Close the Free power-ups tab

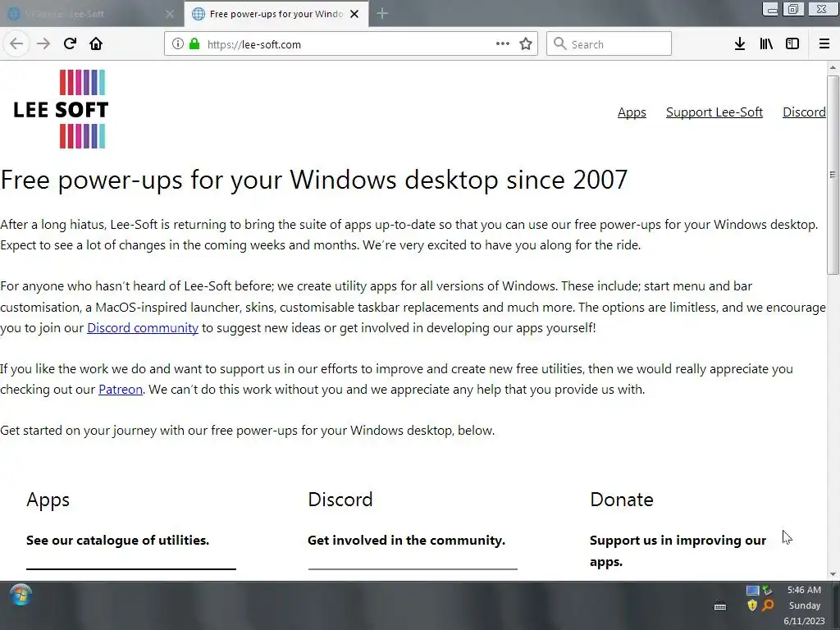coord(354,14)
